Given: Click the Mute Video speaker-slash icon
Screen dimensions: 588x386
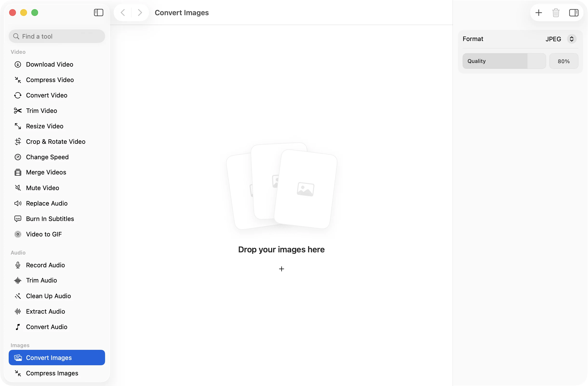Looking at the screenshot, I should [x=18, y=188].
